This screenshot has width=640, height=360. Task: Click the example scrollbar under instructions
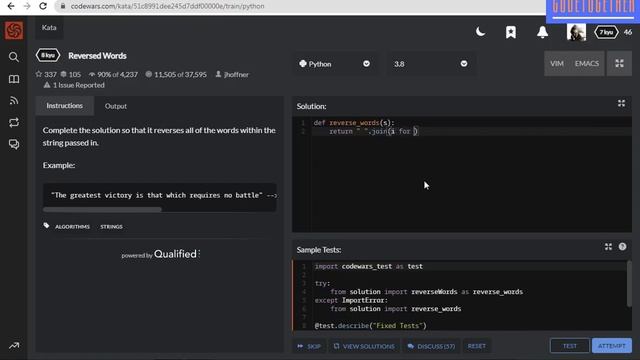coord(102,209)
